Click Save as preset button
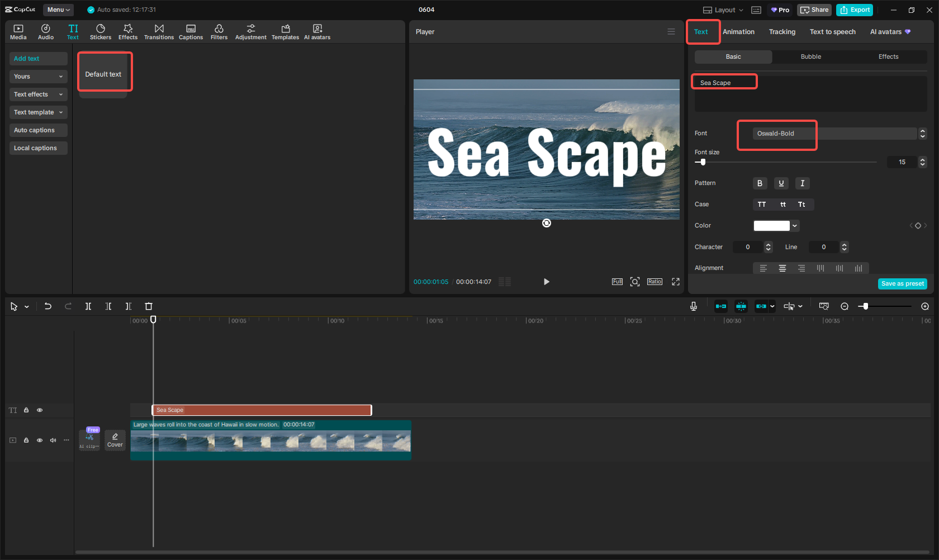Screen dimensions: 939x560 click(x=902, y=284)
